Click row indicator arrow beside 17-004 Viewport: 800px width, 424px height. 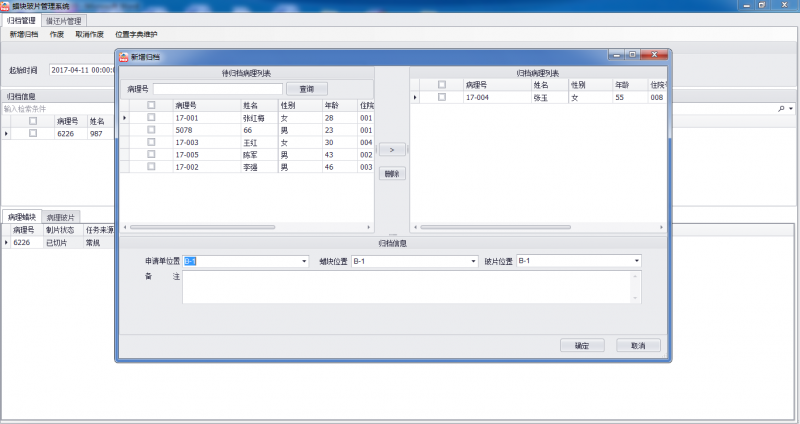click(x=416, y=97)
